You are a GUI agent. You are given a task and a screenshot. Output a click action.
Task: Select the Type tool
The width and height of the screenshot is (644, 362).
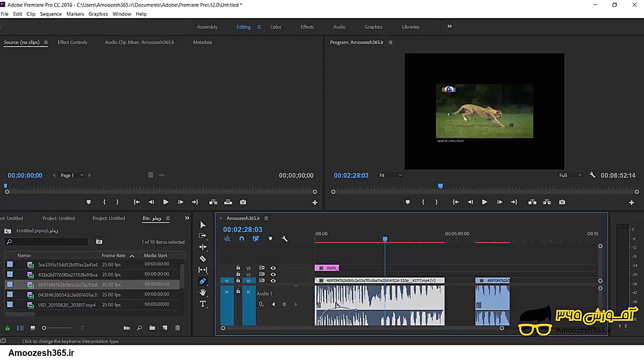coord(203,304)
